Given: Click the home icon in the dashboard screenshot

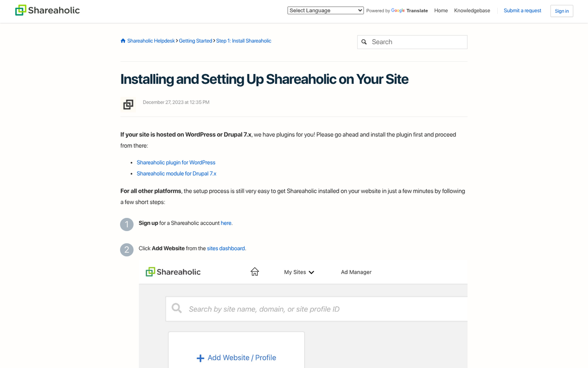Looking at the screenshot, I should click(x=254, y=271).
